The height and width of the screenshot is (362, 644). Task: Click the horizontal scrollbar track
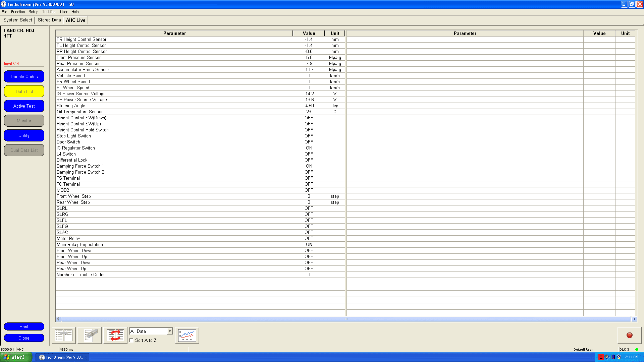(346, 319)
